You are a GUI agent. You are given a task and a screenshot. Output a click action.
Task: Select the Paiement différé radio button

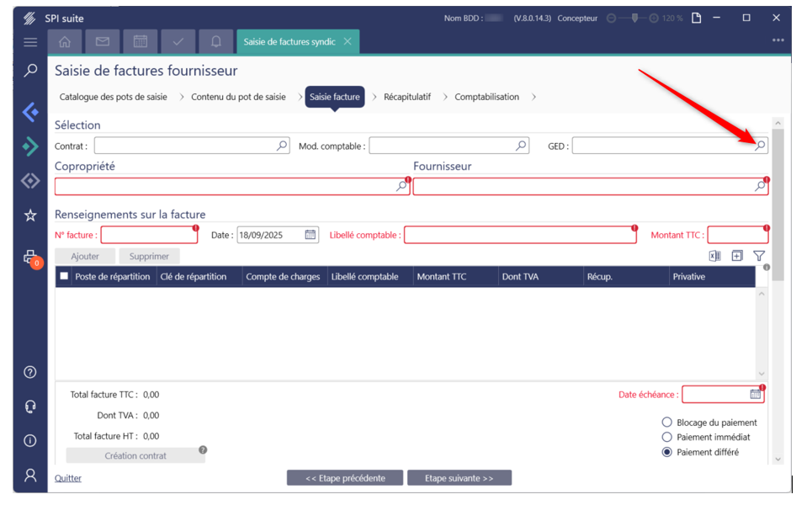coord(667,452)
